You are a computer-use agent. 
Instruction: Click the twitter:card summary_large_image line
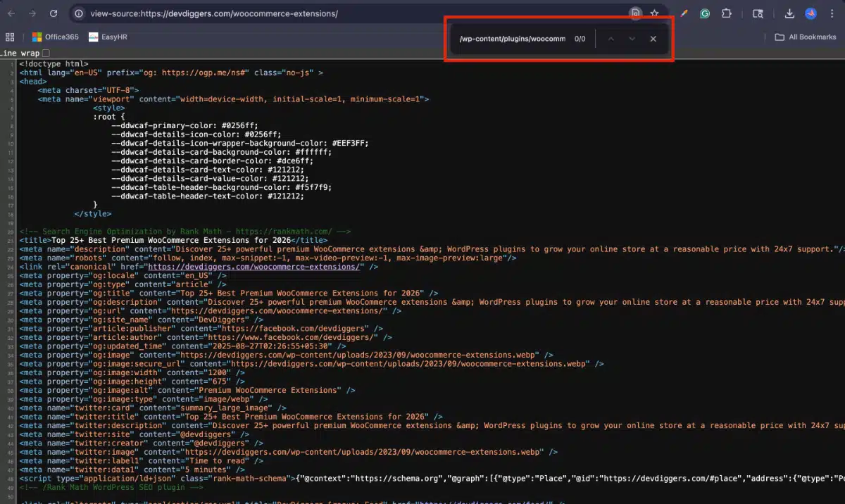pyautogui.click(x=152, y=408)
